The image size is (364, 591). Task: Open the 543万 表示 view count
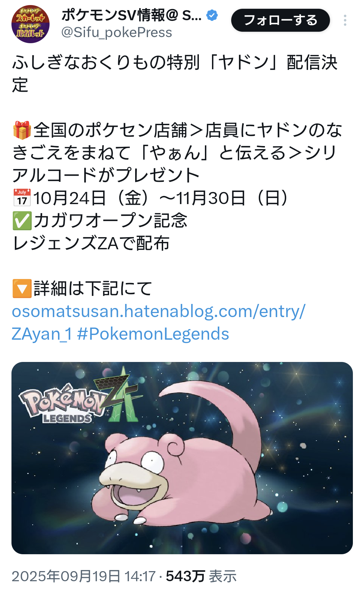click(x=201, y=576)
